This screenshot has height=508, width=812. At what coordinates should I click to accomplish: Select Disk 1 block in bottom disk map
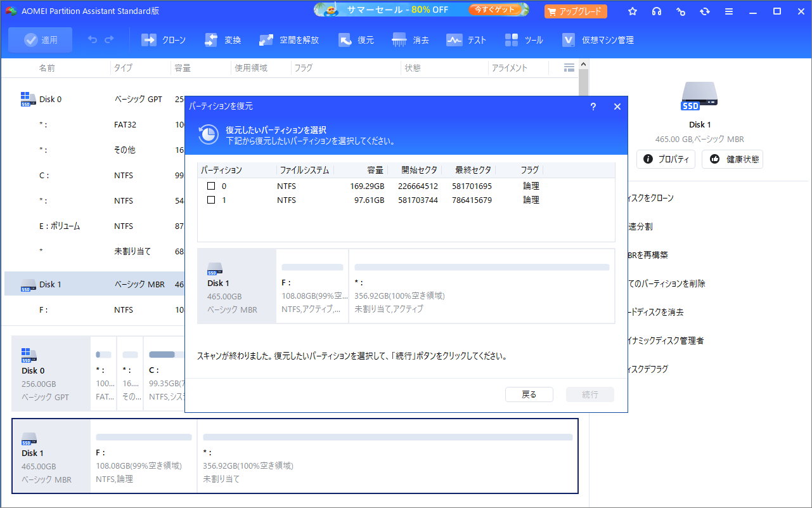coord(51,456)
